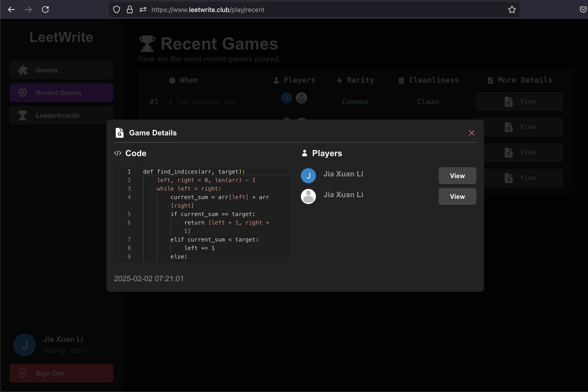This screenshot has height=392, width=588.
Task: View details for game number 1
Action: (x=520, y=101)
